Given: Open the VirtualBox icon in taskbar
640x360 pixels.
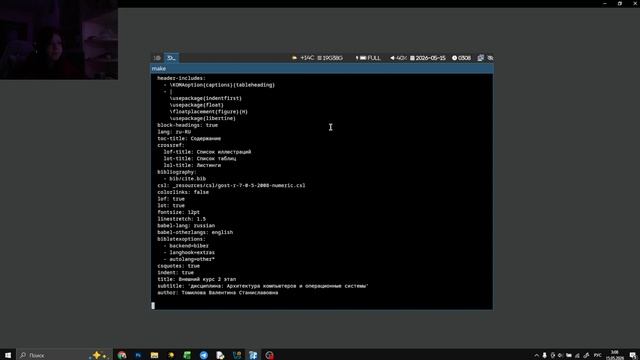Looking at the screenshot, I should point(253,355).
